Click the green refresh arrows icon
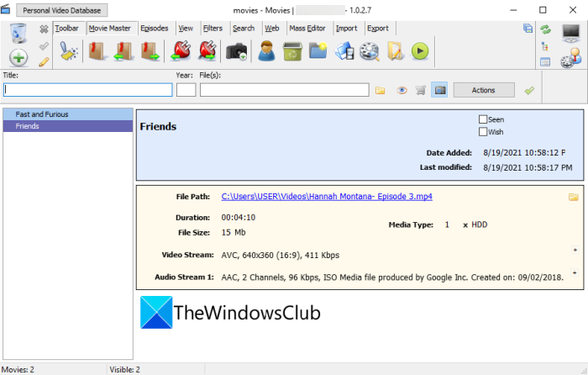This screenshot has height=375, width=588. tap(545, 29)
